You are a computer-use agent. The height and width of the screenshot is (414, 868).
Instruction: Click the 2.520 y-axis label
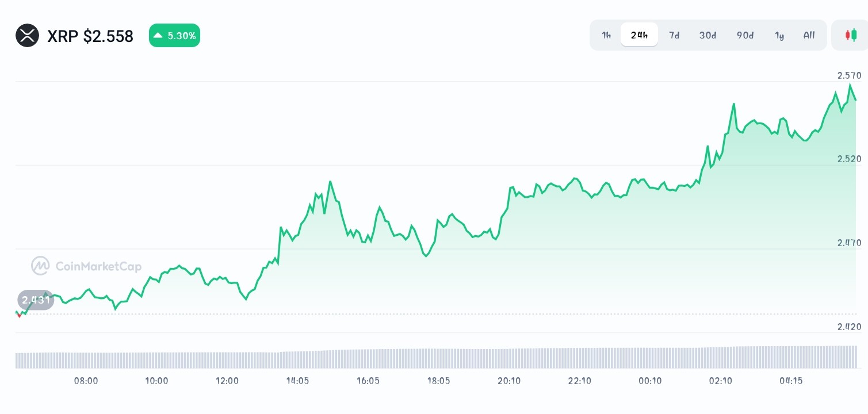[849, 159]
